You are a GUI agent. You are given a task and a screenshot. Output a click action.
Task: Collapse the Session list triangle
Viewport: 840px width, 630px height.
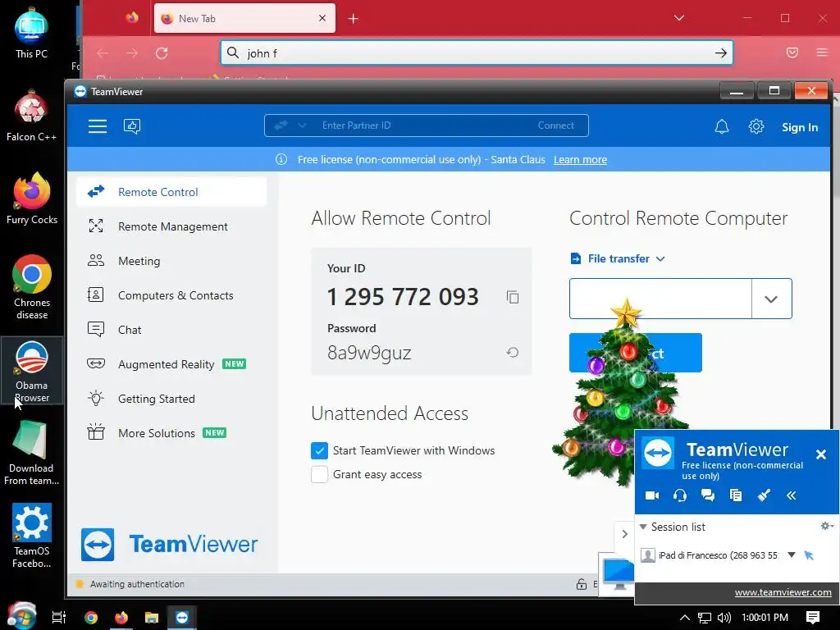643,527
